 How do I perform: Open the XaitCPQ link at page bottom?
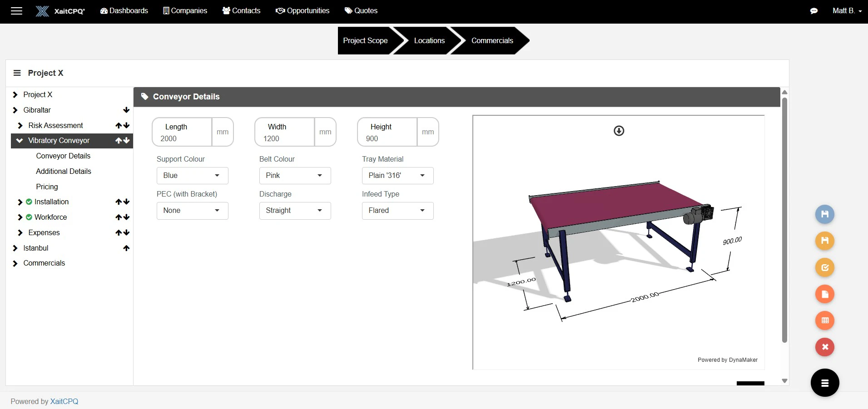[64, 401]
